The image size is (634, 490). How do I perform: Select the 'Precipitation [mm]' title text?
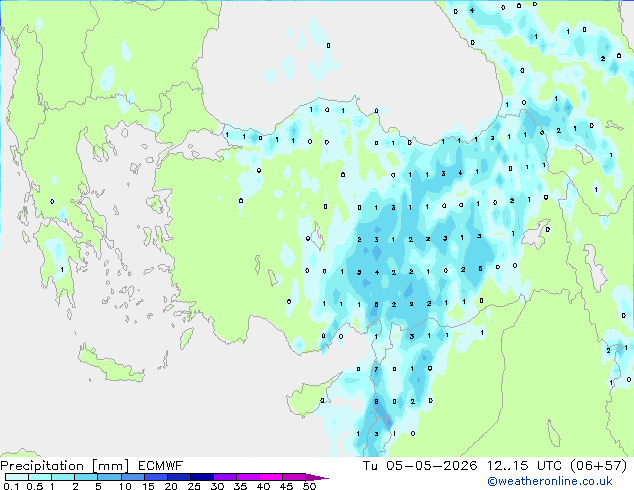point(64,466)
